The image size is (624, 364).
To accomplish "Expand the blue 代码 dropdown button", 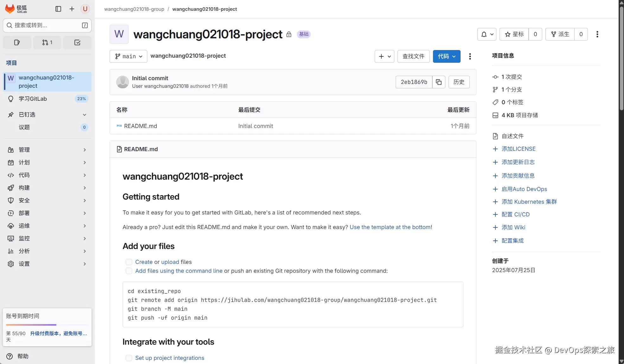I will coord(446,56).
